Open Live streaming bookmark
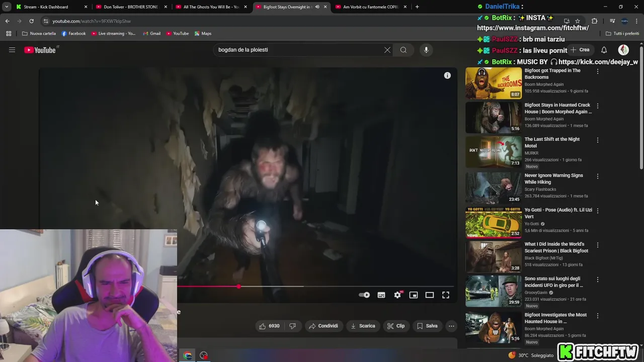 point(113,34)
